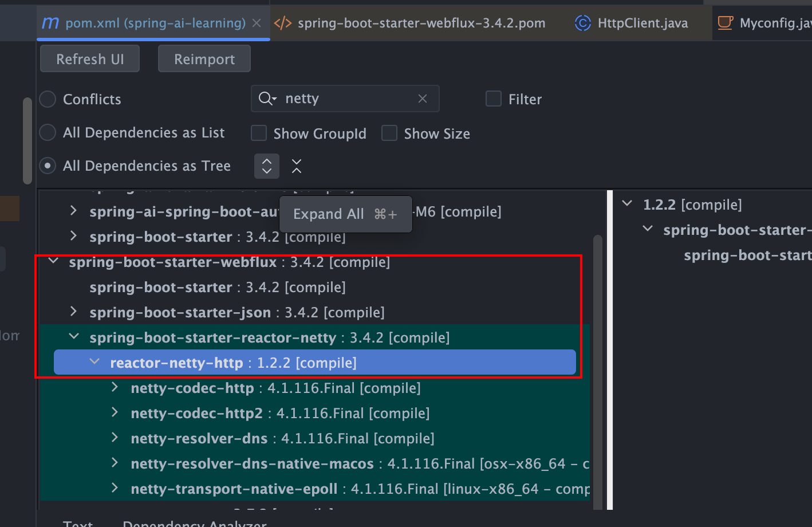Click the cup icon on Myconfig.java tab

click(725, 23)
